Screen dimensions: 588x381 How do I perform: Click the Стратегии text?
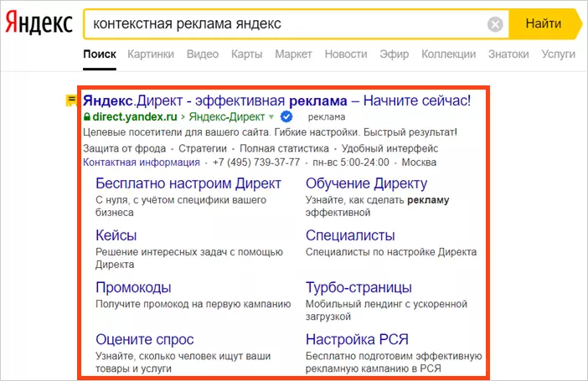(x=203, y=148)
